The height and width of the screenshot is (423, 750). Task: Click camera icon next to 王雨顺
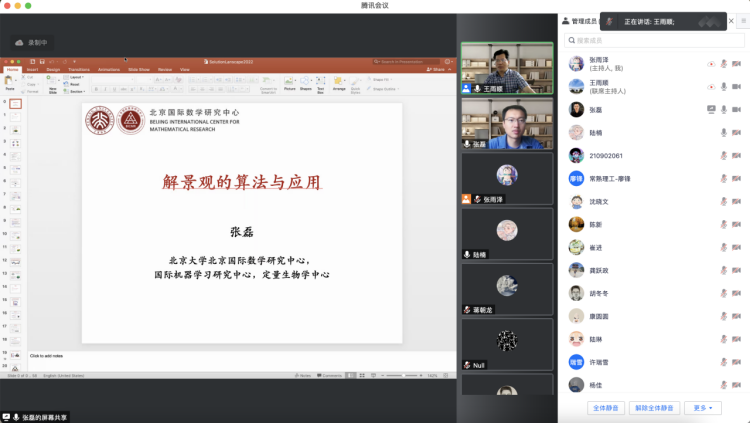point(736,86)
